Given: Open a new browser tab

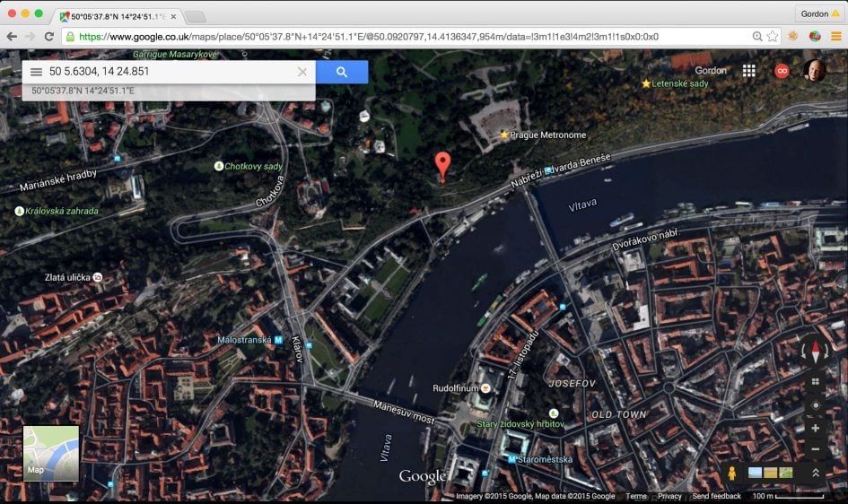Looking at the screenshot, I should pyautogui.click(x=196, y=17).
